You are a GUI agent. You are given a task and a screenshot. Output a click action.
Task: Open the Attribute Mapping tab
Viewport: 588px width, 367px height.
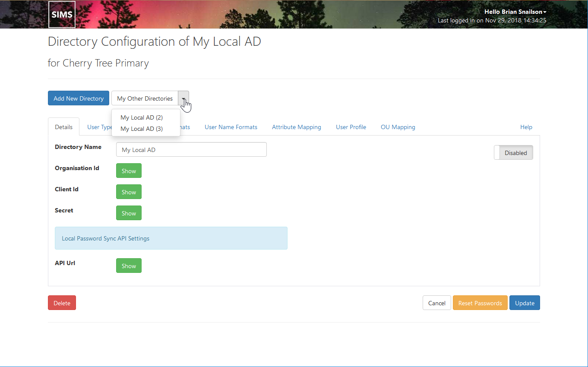pos(297,127)
